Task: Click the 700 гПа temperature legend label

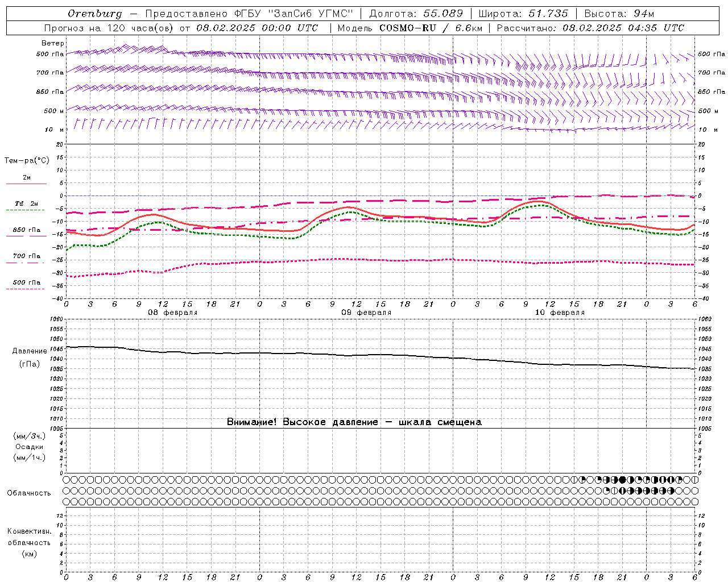Action: point(27,256)
